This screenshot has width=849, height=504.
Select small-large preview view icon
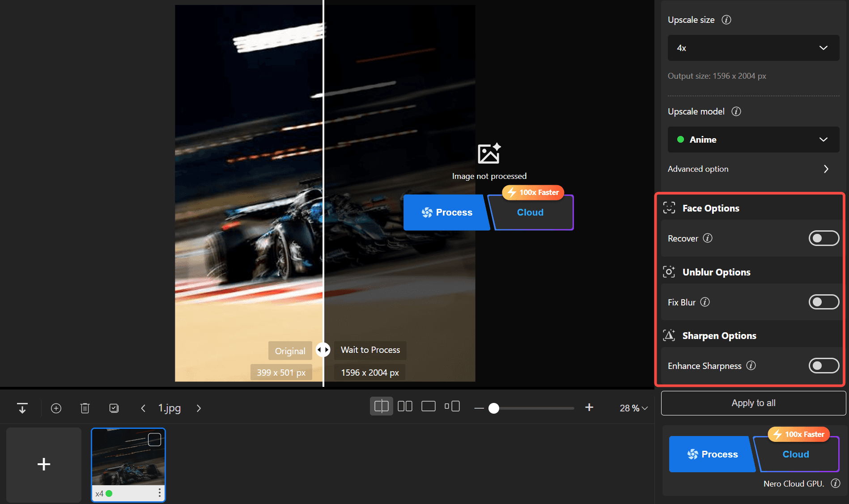pyautogui.click(x=452, y=406)
